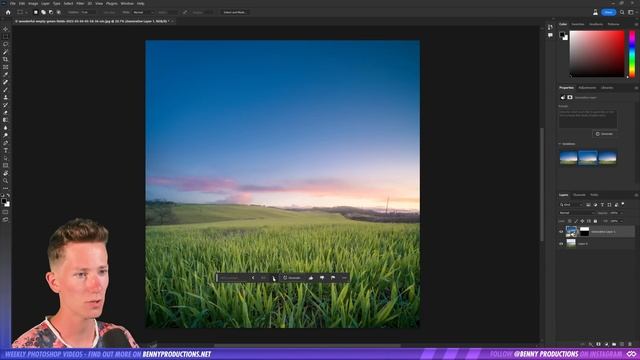Viewport: 640px width, 360px height.
Task: Toggle lock all padlock icon
Action: tap(595, 221)
